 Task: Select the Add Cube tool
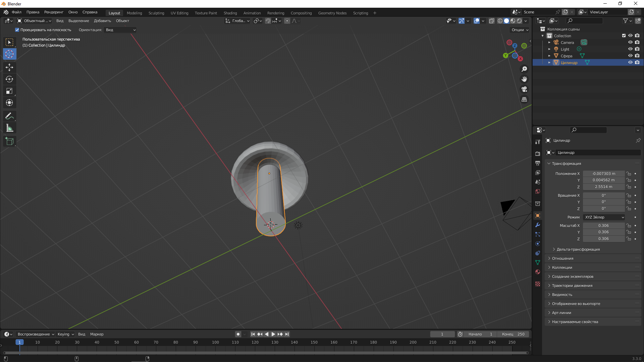[9, 141]
